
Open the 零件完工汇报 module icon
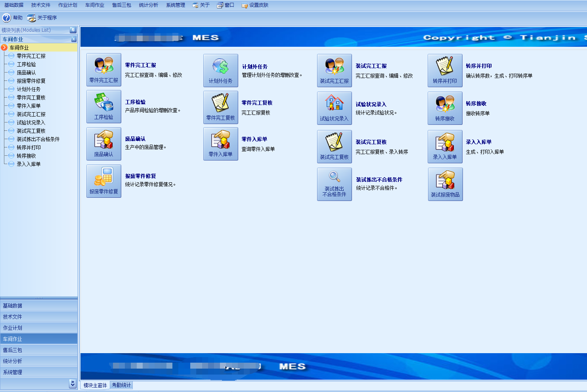click(104, 70)
